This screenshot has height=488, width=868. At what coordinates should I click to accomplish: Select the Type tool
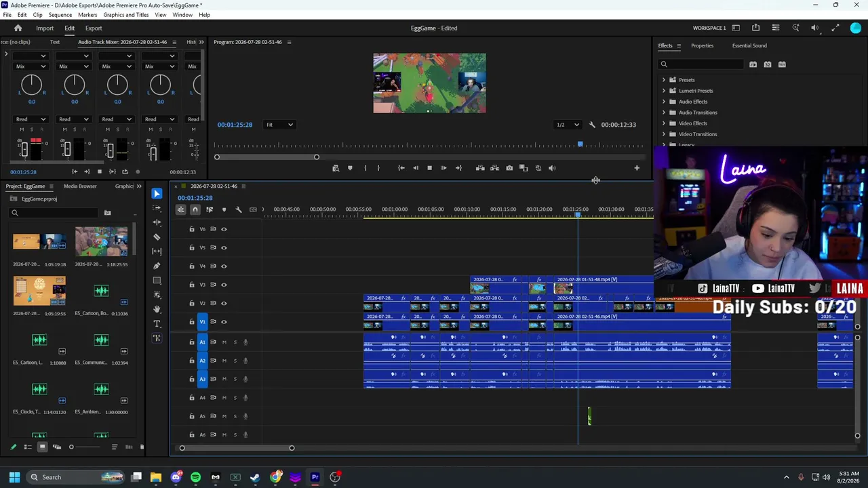click(157, 324)
